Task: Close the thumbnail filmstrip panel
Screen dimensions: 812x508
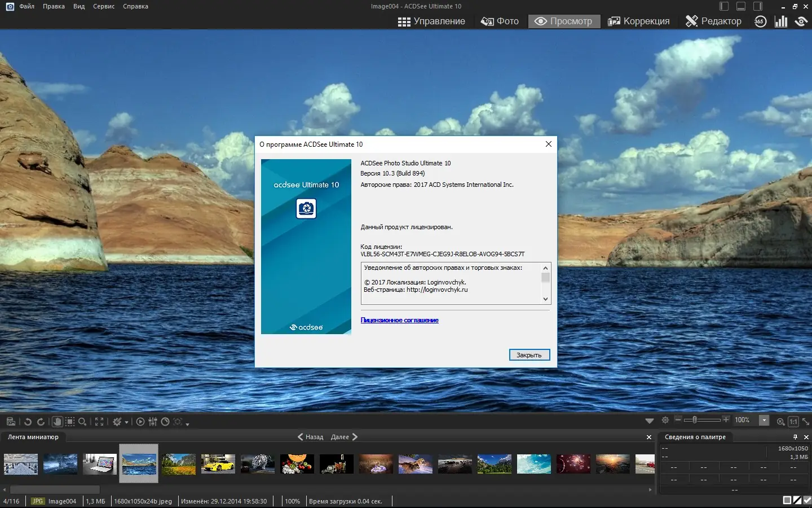Action: point(649,437)
